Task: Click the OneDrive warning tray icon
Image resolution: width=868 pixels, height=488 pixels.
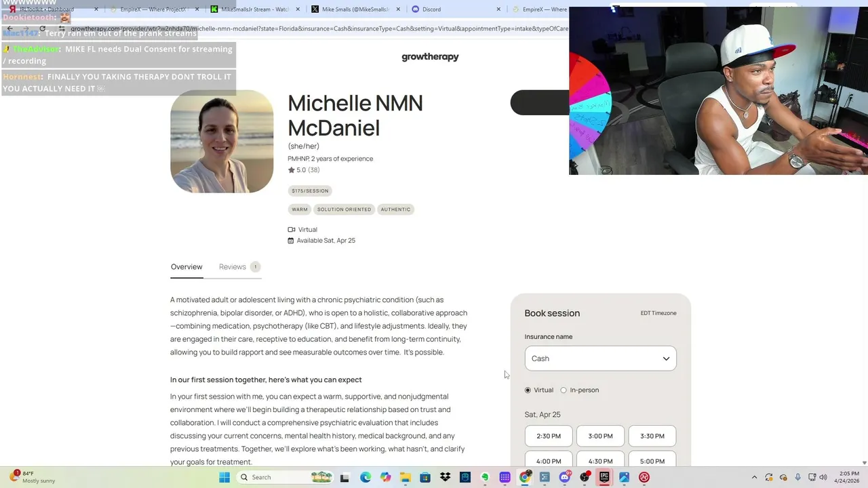Action: [x=783, y=477]
